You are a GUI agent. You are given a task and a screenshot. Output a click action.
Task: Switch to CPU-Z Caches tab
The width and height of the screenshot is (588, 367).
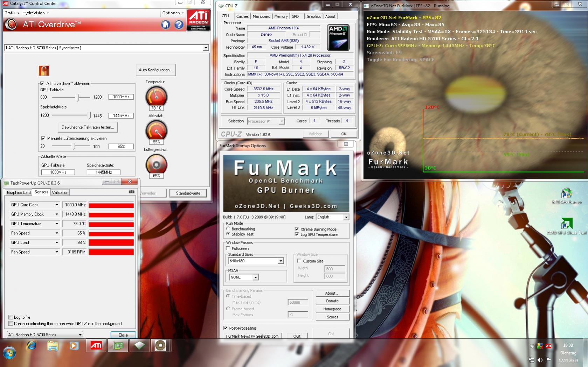(242, 16)
